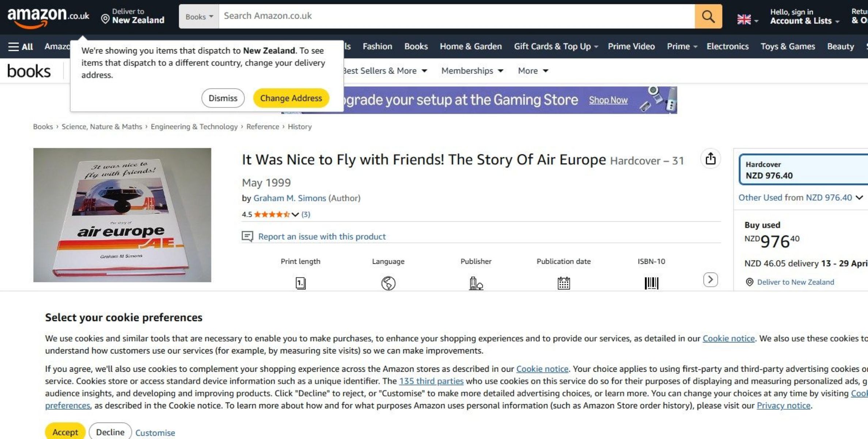Open the Books search category dropdown
The image size is (868, 439).
[199, 16]
